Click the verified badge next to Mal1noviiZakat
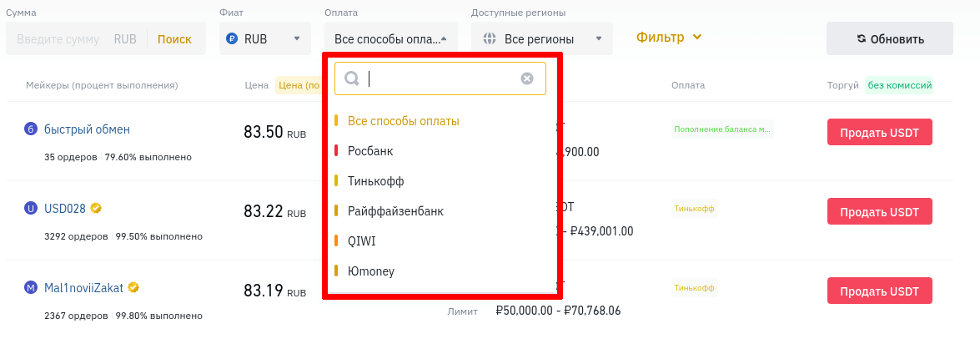The width and height of the screenshot is (980, 339). (x=133, y=288)
